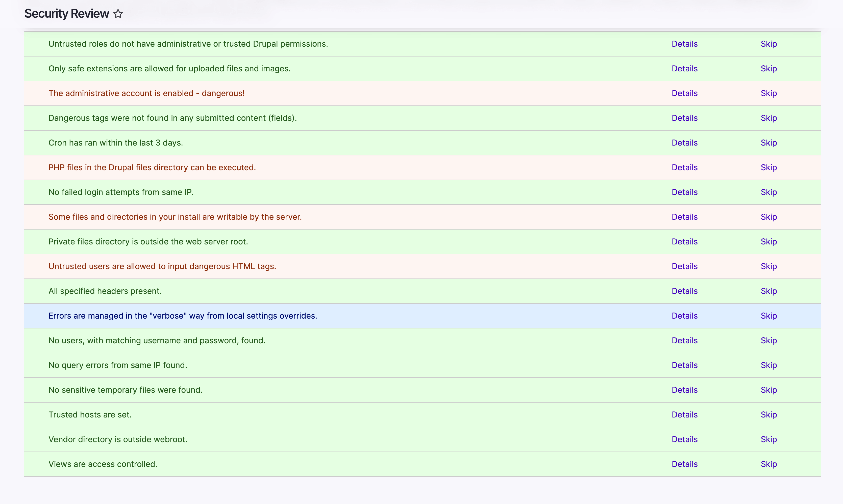View Details for vendor directory location

click(x=684, y=439)
